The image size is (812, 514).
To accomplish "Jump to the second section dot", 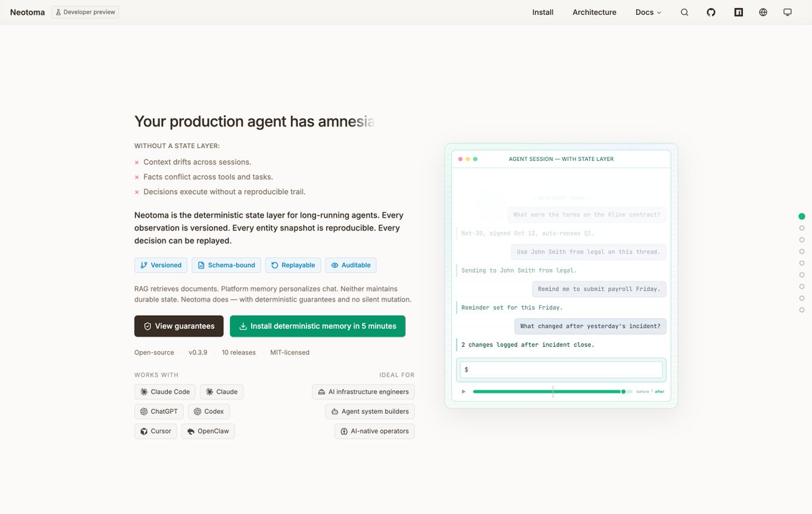I will point(802,228).
